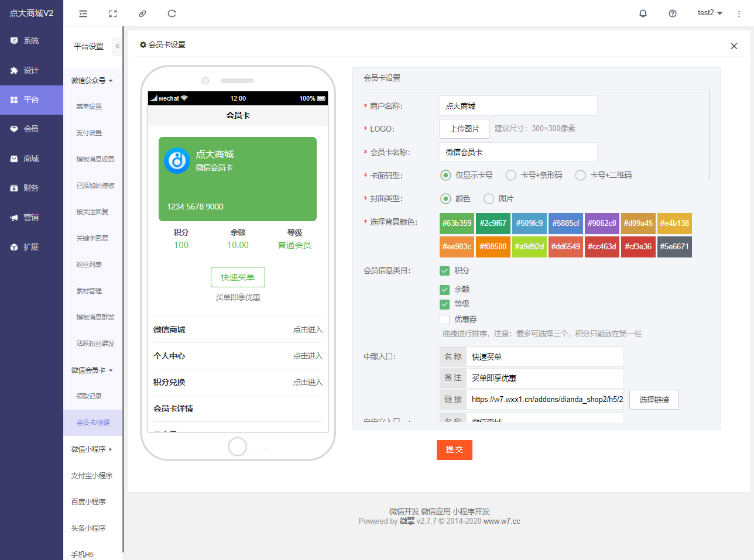Image resolution: width=754 pixels, height=560 pixels.
Task: Pick the #9062c0 purple color swatch
Action: coord(602,223)
